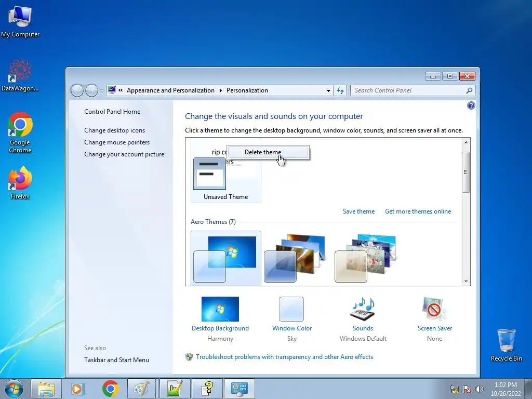This screenshot has width=532, height=399.
Task: Open DataWagon desktop shortcut
Action: (20, 75)
